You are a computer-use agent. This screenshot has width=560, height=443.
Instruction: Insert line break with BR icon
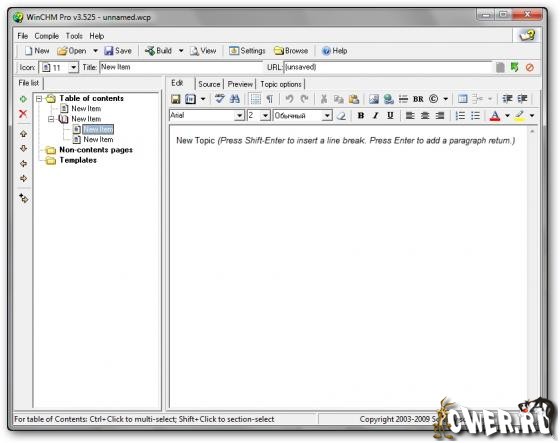418,99
